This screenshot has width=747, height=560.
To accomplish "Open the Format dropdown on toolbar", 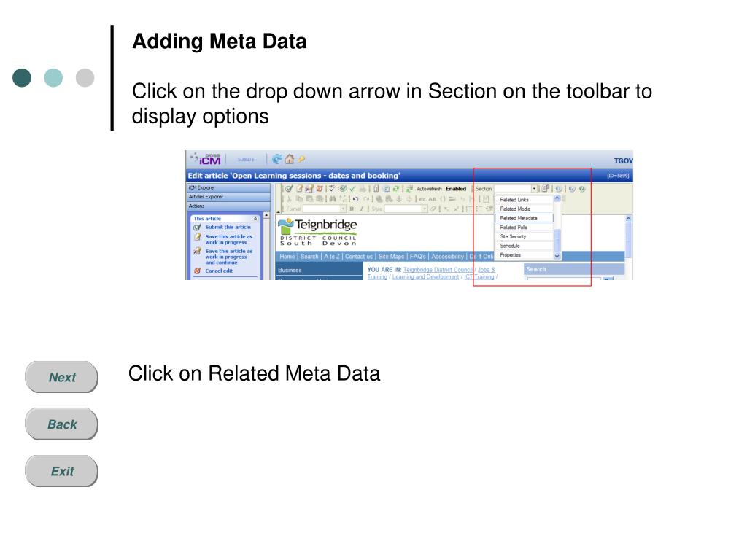I will tap(344, 209).
